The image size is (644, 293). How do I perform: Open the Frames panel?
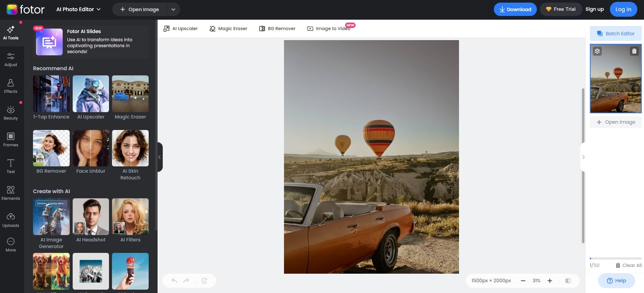[x=11, y=140]
